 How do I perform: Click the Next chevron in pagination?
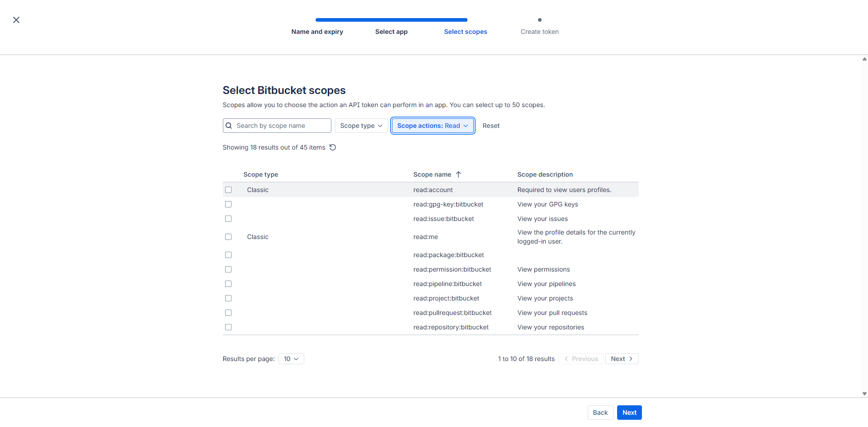coord(631,359)
